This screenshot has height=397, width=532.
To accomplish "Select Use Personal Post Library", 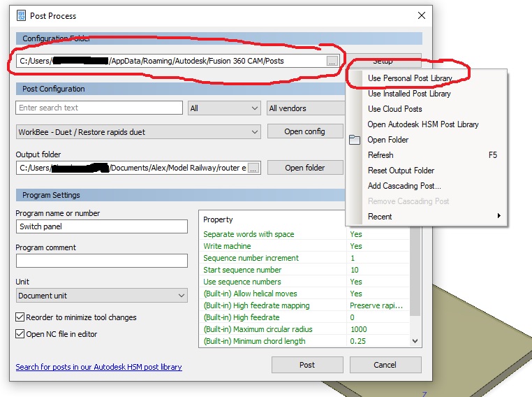I will (x=410, y=78).
